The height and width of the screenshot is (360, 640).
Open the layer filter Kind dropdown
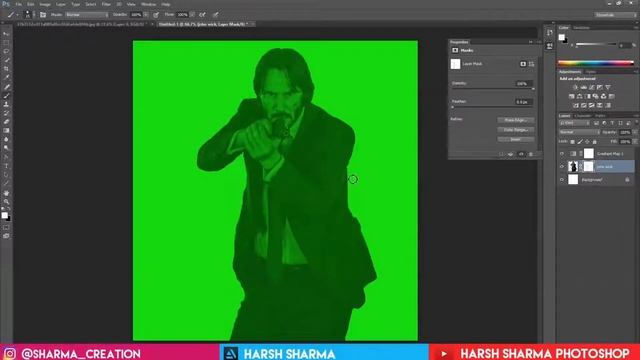(574, 123)
